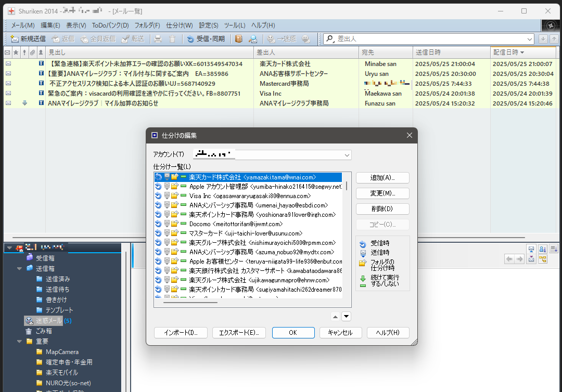Click the smiling face not-spam icon
This screenshot has height=392, width=562.
tap(306, 39)
